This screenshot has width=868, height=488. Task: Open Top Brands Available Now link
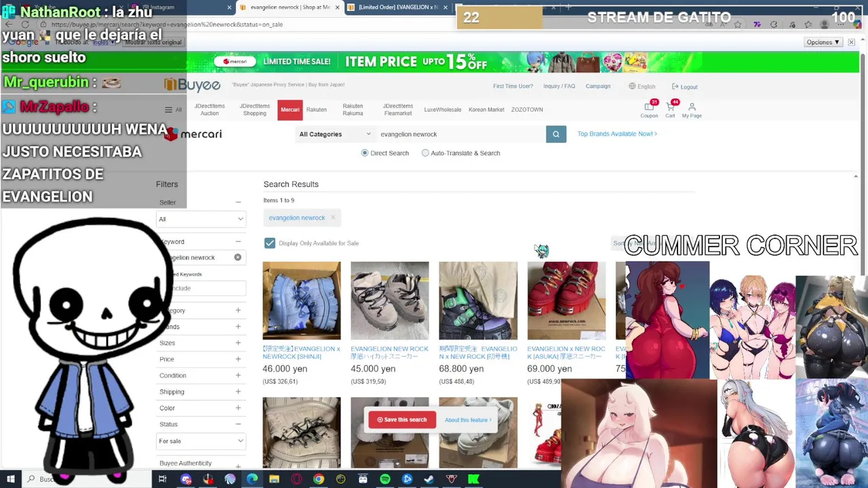point(617,134)
